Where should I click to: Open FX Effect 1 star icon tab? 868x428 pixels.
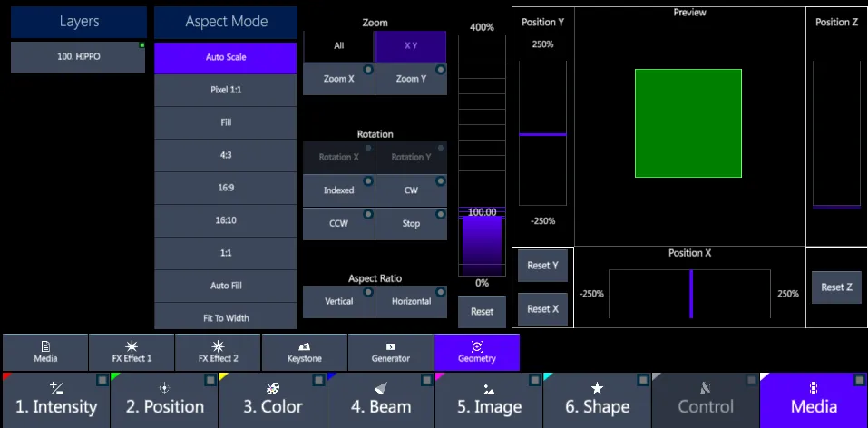(132, 352)
